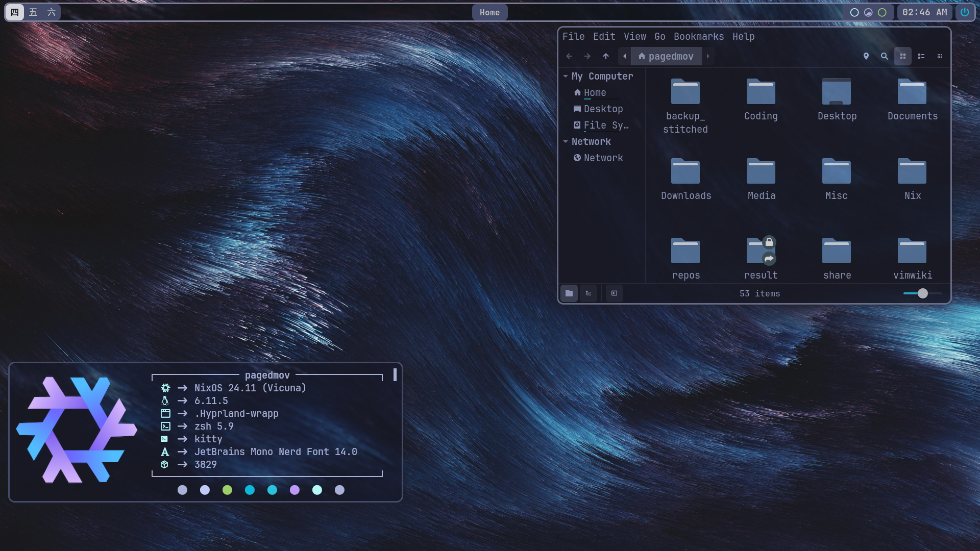Click the back navigation arrow

[x=569, y=56]
